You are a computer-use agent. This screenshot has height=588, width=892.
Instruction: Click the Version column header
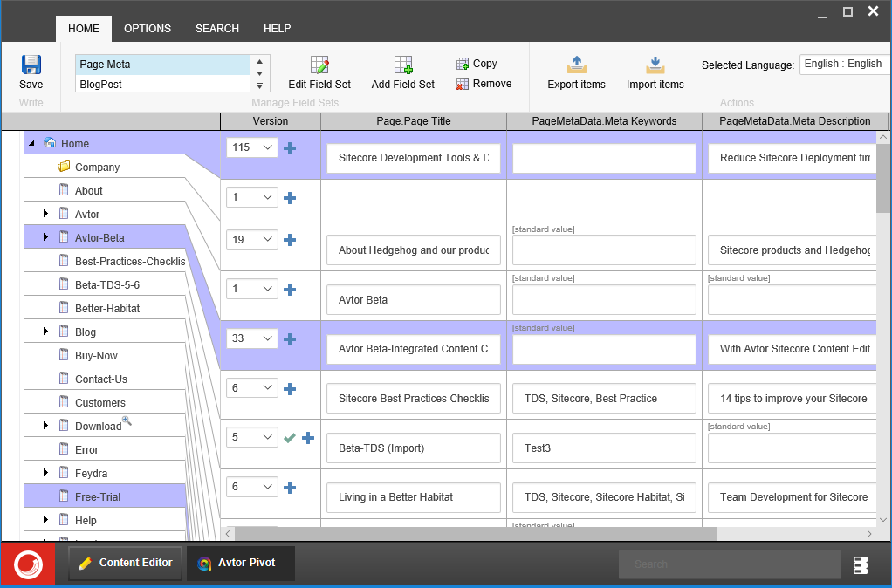click(x=271, y=121)
